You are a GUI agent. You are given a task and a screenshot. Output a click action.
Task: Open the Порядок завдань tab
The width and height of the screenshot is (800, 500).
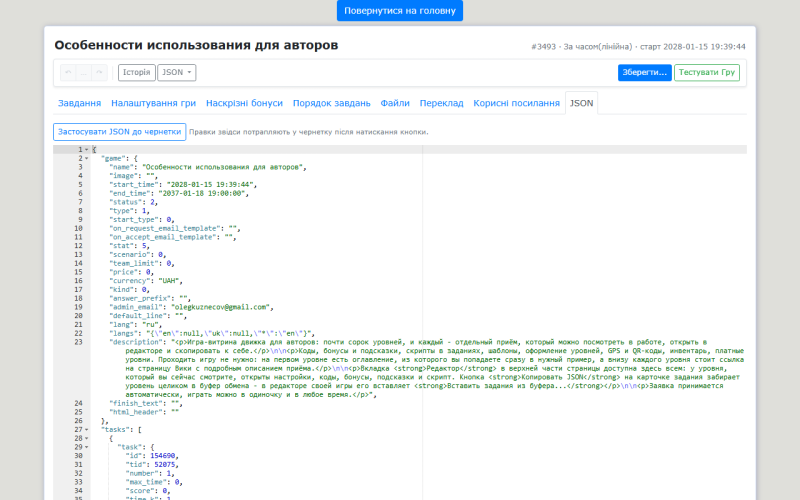pos(332,103)
